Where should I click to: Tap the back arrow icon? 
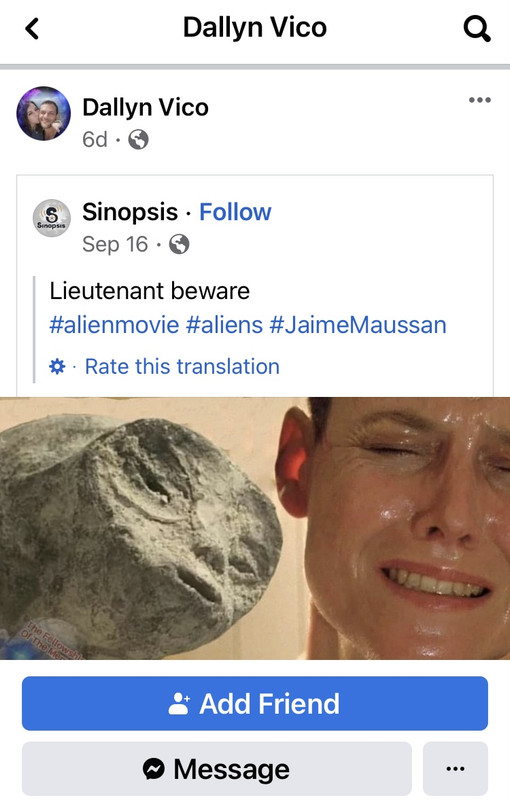(x=32, y=29)
